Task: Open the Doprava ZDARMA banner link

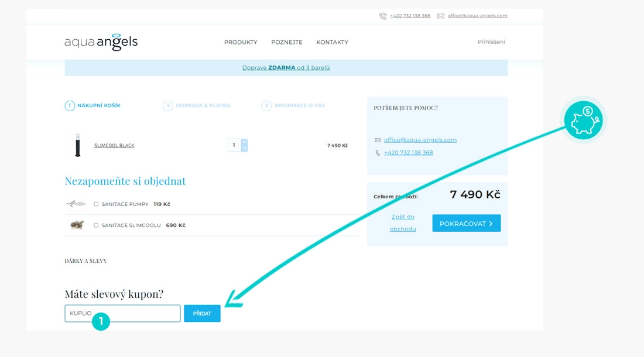Action: pyautogui.click(x=286, y=68)
